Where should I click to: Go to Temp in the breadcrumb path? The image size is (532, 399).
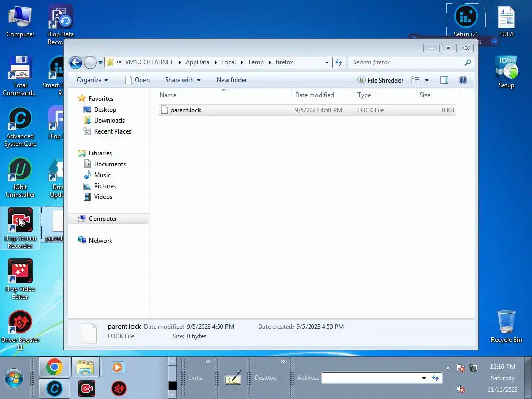[x=256, y=62]
